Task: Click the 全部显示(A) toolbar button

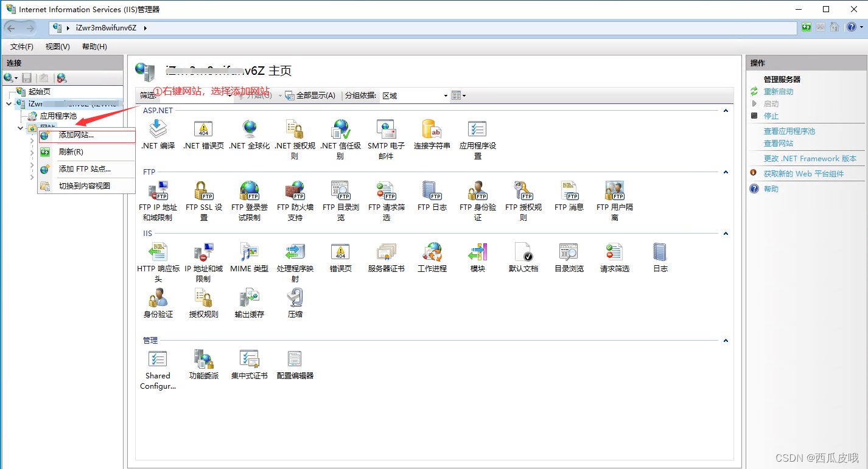Action: click(x=310, y=96)
